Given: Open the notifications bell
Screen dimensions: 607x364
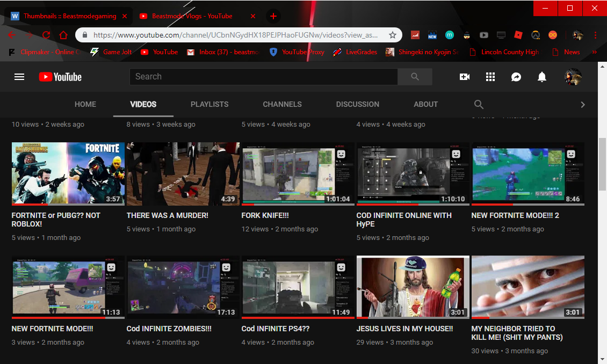Looking at the screenshot, I should tap(542, 77).
